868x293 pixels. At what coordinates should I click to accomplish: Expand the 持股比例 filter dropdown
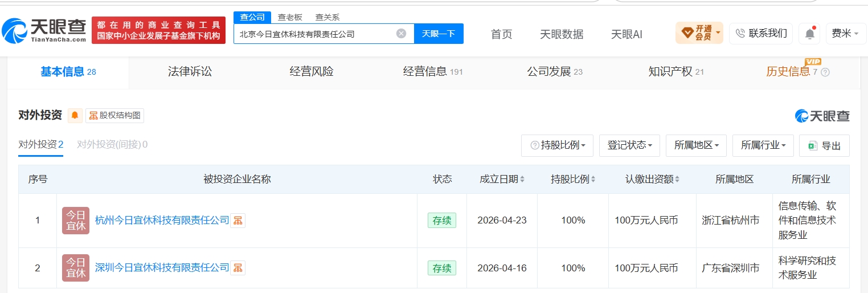pos(557,146)
